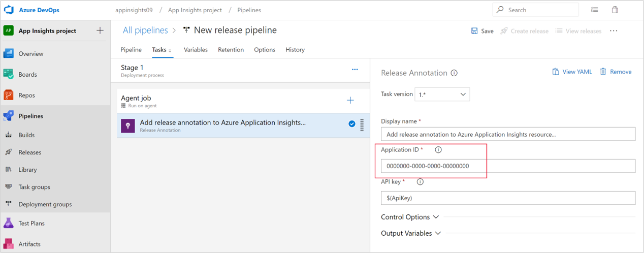Add a task to Agent job with plus
644x253 pixels.
[x=350, y=101]
